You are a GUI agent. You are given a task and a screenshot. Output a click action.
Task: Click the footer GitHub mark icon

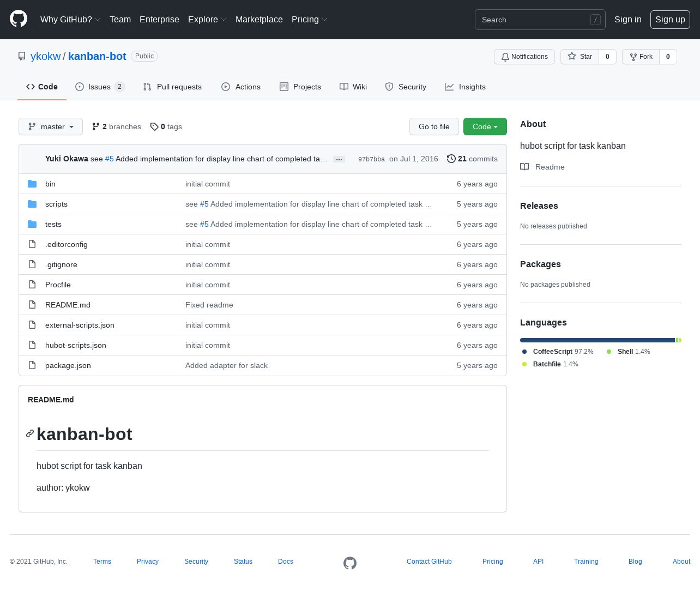350,563
